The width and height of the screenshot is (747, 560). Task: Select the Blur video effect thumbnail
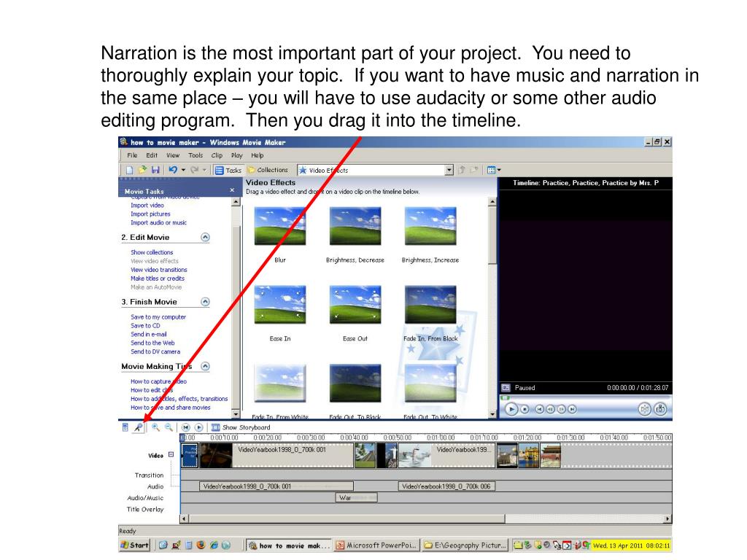point(280,226)
